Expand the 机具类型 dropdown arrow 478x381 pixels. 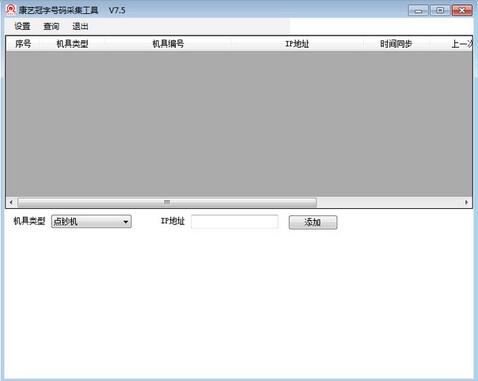coord(126,222)
